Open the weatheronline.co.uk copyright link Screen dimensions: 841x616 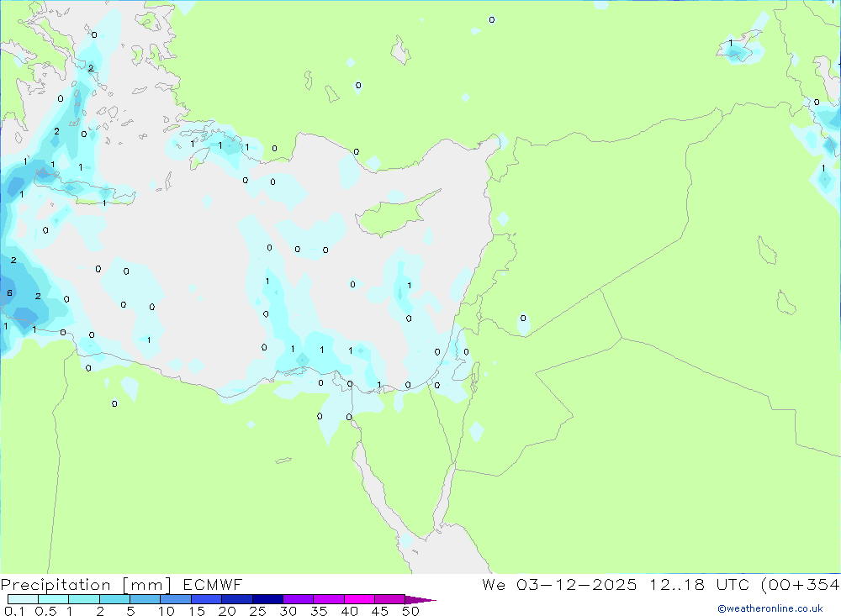[x=770, y=608]
